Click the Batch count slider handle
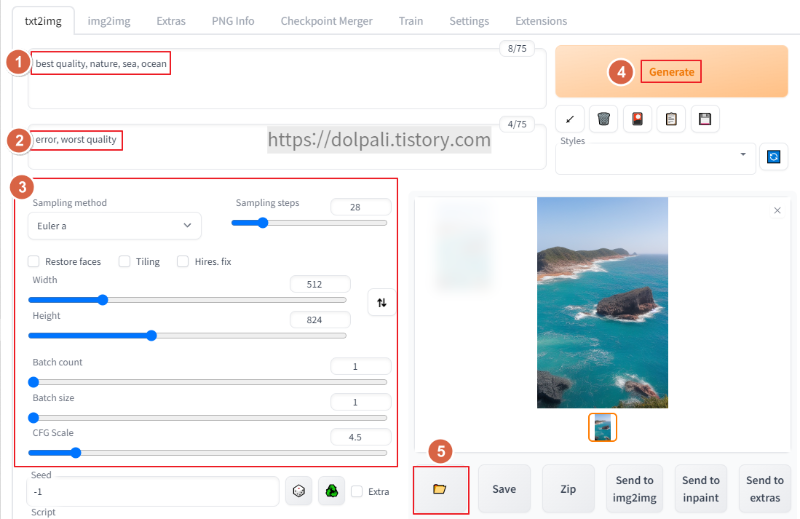Screen dimensions: 800x519 (x=34, y=382)
